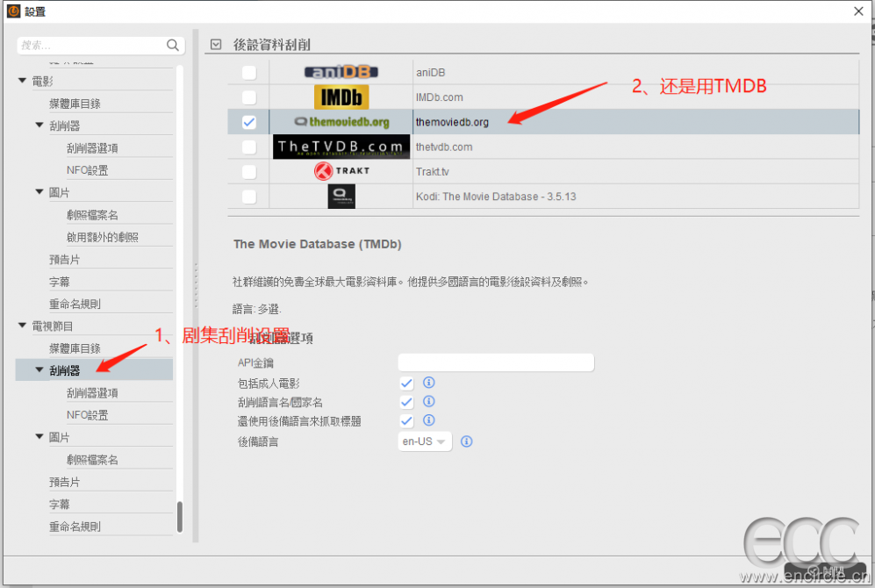Click info icon next to 後備語言 dropdown
Image resolution: width=875 pixels, height=588 pixels.
(467, 441)
